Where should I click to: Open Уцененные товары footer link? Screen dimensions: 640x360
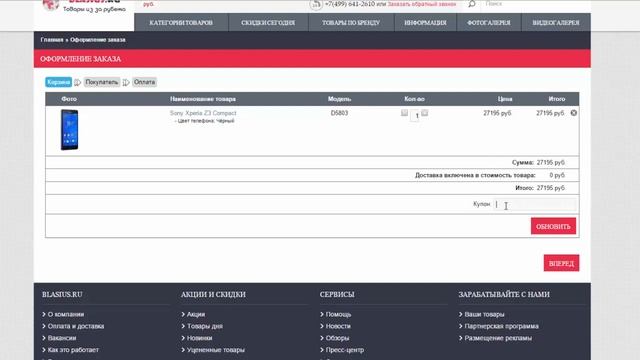(216, 350)
